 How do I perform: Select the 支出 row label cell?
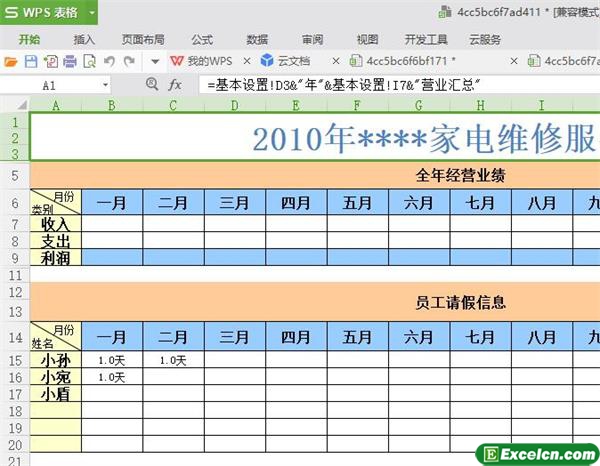click(55, 241)
